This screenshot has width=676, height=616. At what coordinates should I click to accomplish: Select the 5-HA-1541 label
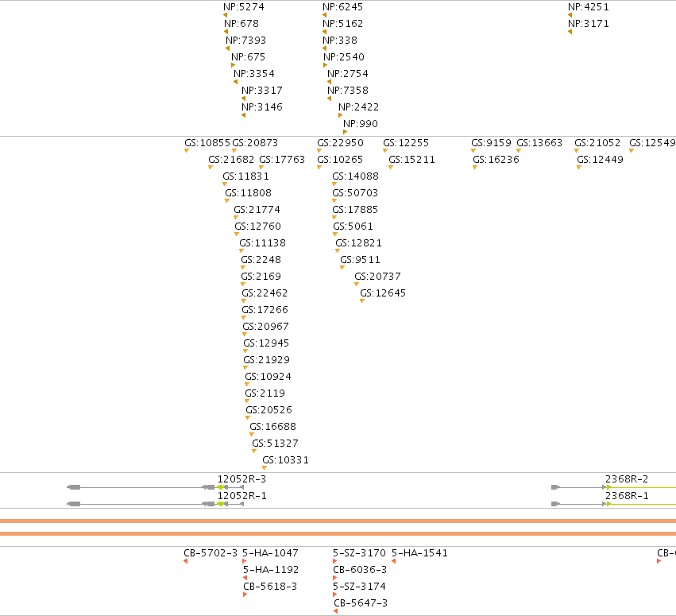[x=419, y=553]
